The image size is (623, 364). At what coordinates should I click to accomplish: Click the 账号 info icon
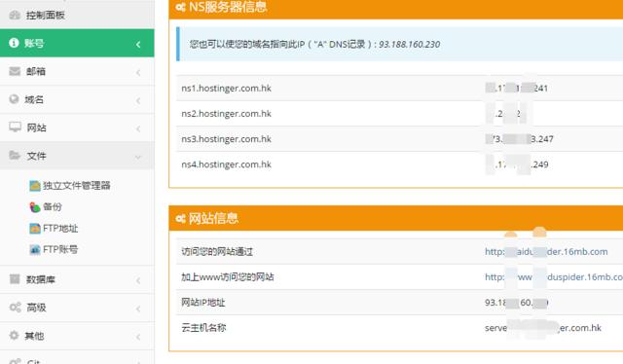(x=14, y=43)
